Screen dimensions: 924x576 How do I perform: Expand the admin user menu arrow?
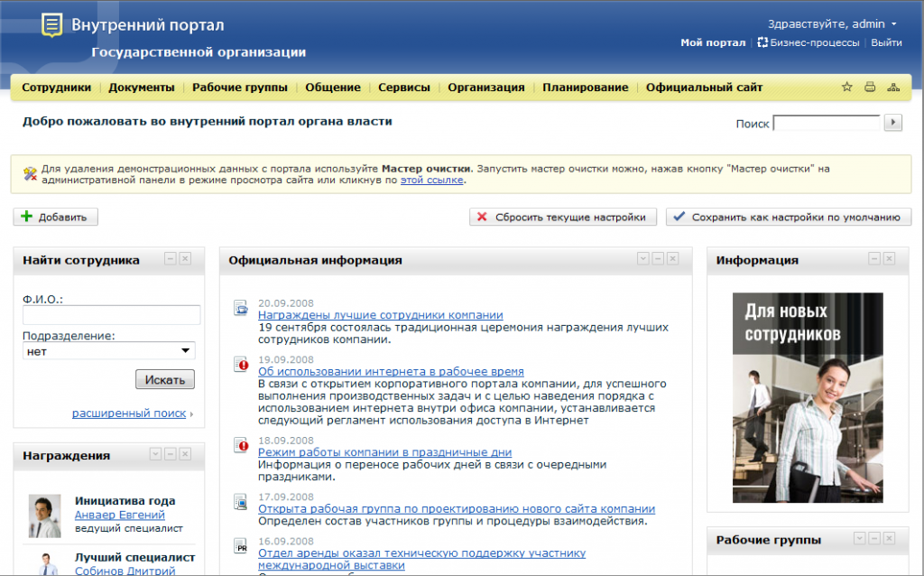893,24
